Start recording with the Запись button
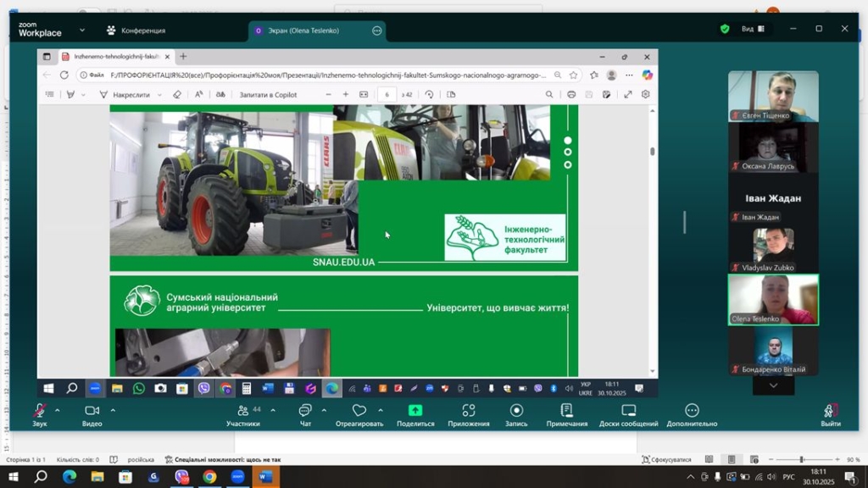Screen dimensions: 868x488 516,411
